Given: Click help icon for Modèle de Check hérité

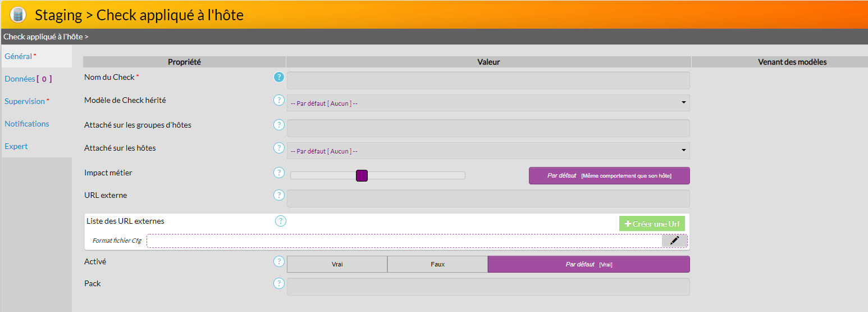Looking at the screenshot, I should [279, 100].
